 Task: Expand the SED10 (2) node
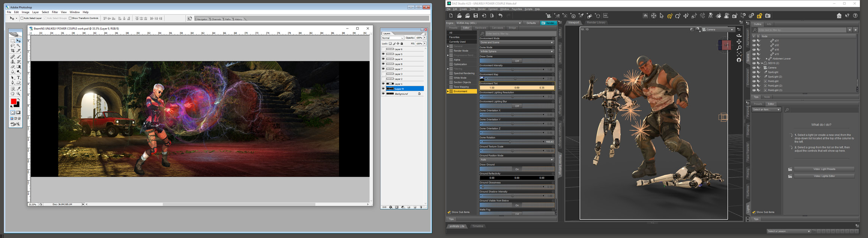[x=762, y=63]
